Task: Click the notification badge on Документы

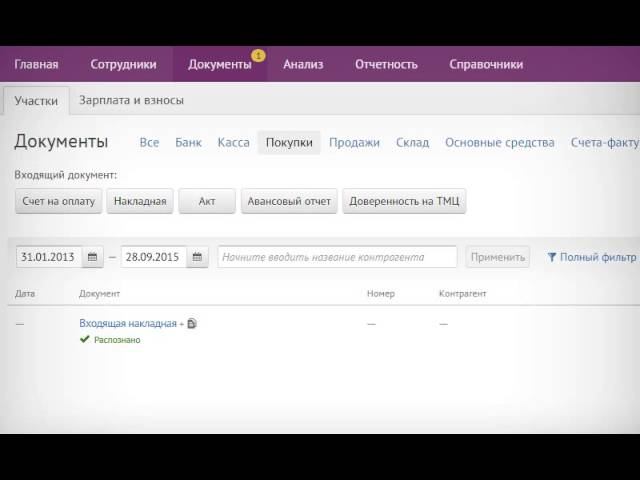Action: pos(258,55)
